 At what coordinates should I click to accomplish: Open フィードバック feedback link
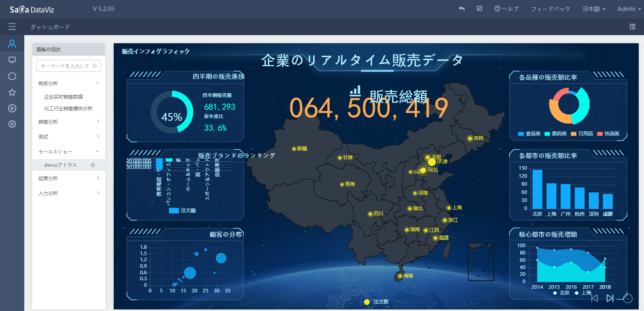click(x=550, y=9)
